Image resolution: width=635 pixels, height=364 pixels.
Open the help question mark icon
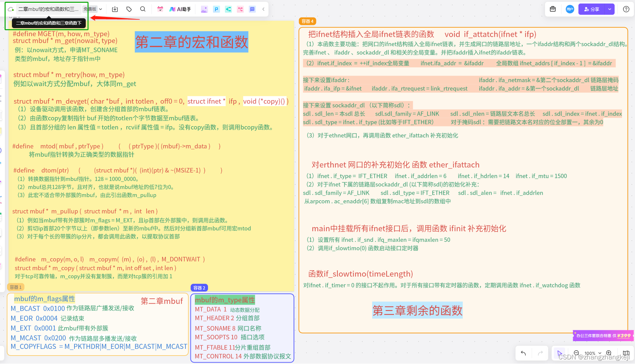coord(626,9)
